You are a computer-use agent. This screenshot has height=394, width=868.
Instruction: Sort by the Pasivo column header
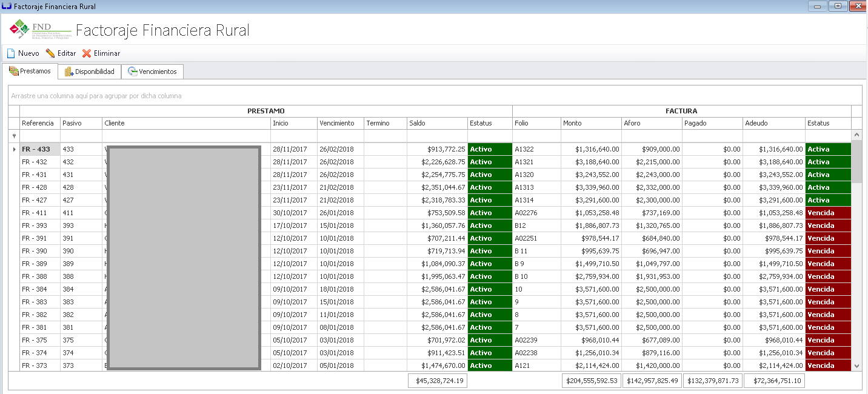[81, 123]
